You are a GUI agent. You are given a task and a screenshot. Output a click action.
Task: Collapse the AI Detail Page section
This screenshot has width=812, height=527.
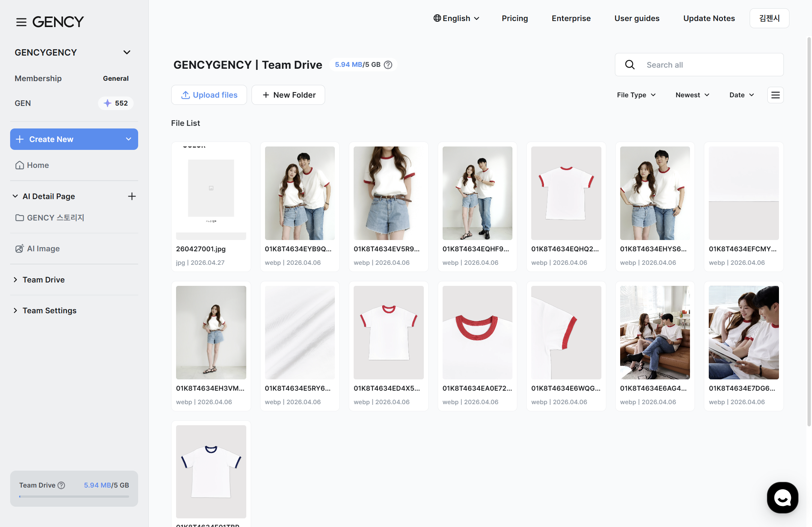point(15,196)
